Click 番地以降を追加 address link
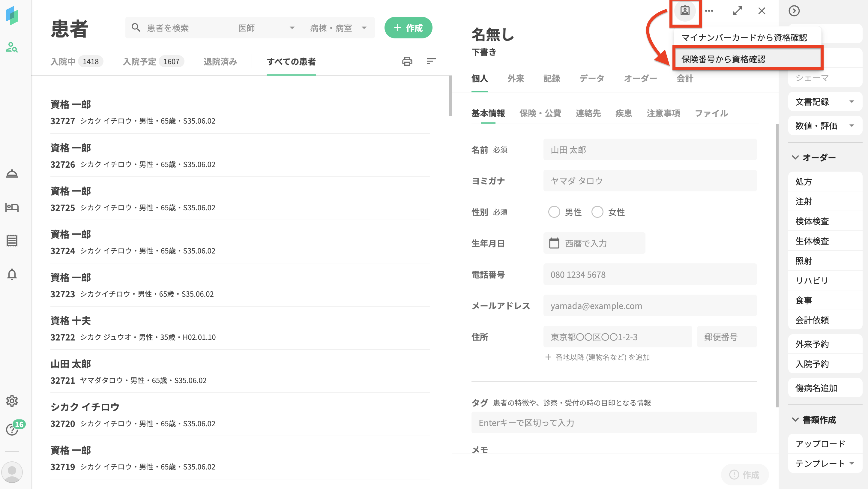Screen dimensions: 868x489 (x=597, y=357)
